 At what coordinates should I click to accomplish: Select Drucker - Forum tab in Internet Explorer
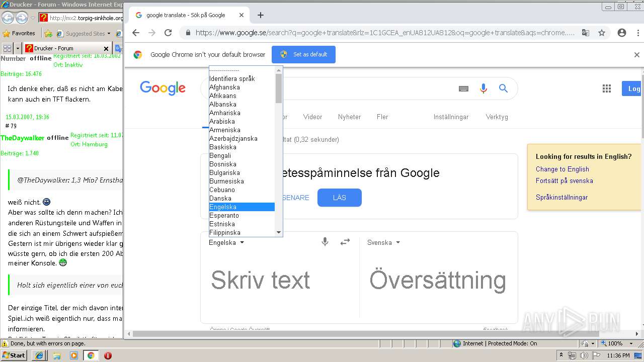point(67,48)
